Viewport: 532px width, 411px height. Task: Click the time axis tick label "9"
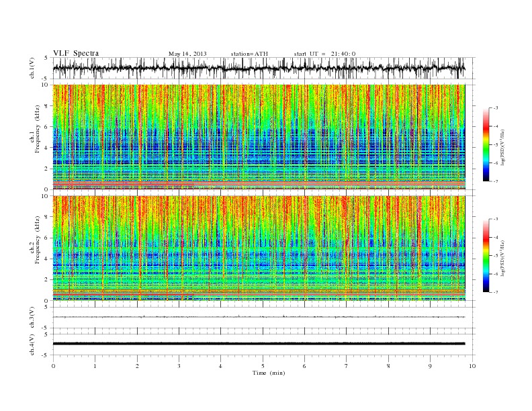[430, 366]
